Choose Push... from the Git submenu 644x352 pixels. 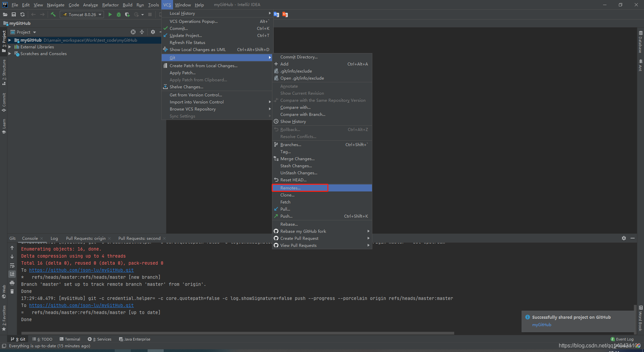[322, 216]
